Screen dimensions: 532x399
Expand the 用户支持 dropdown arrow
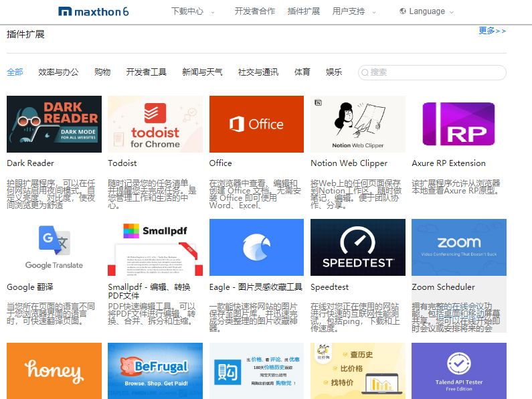point(374,13)
